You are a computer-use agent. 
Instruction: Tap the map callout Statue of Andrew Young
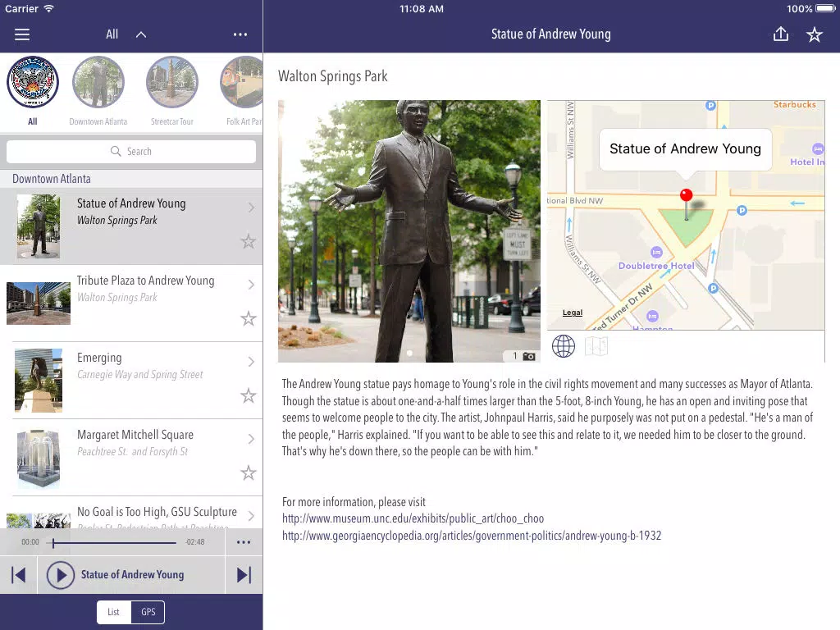click(x=685, y=149)
